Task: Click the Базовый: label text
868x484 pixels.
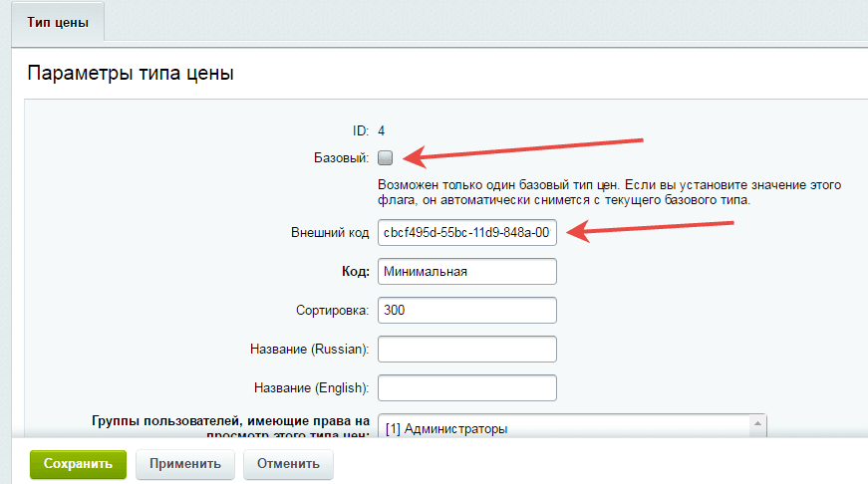Action: click(x=341, y=157)
